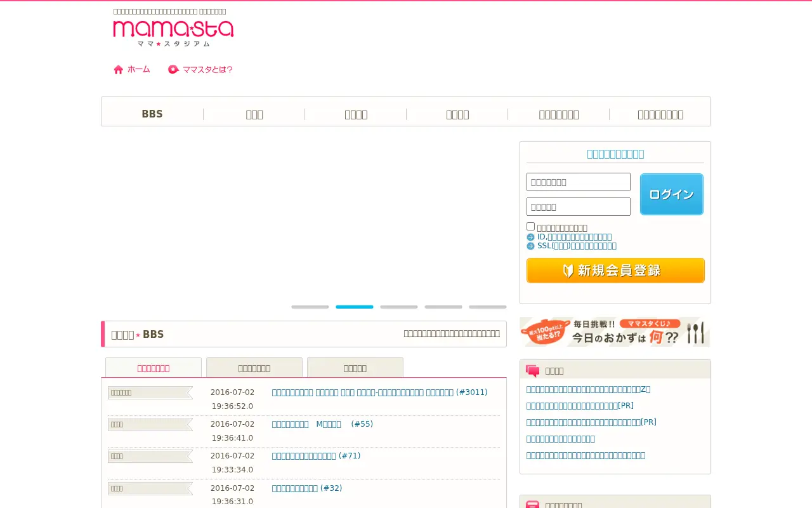Jump to the last carousel slide indicator

point(488,307)
